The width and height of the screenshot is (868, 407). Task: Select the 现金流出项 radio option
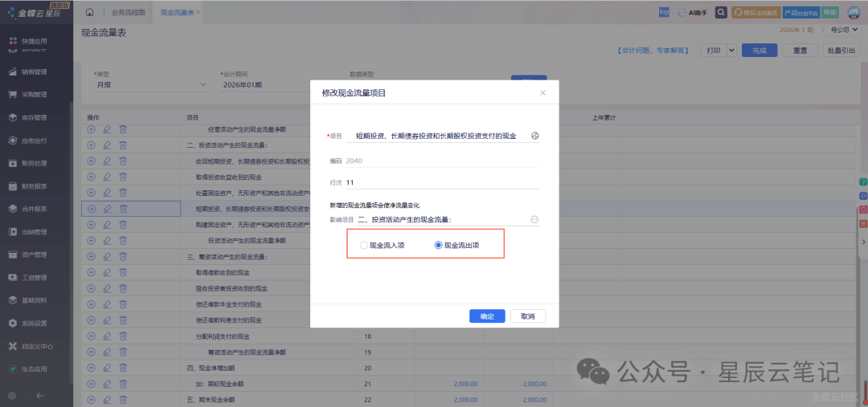click(438, 246)
